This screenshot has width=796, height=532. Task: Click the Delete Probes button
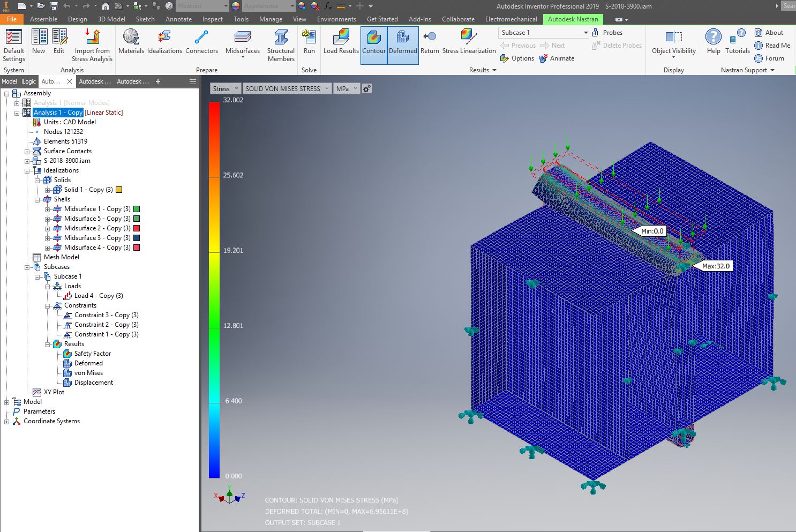pyautogui.click(x=617, y=45)
